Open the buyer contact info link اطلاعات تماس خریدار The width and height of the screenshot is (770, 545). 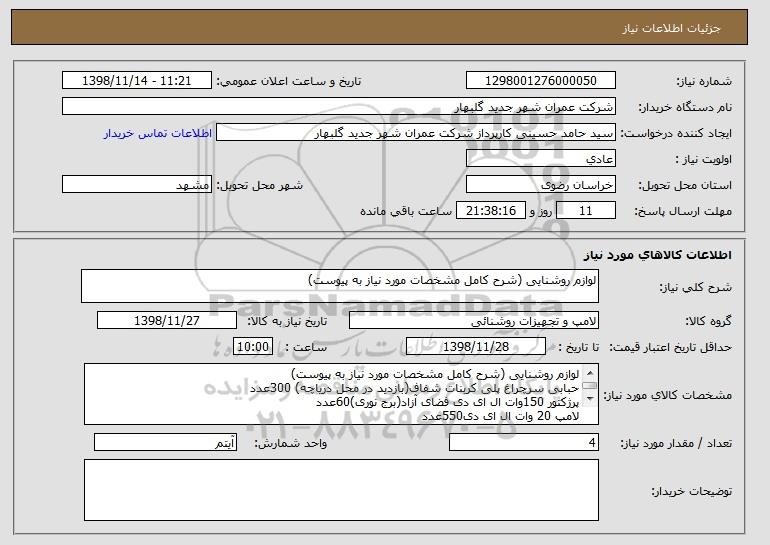tap(158, 134)
